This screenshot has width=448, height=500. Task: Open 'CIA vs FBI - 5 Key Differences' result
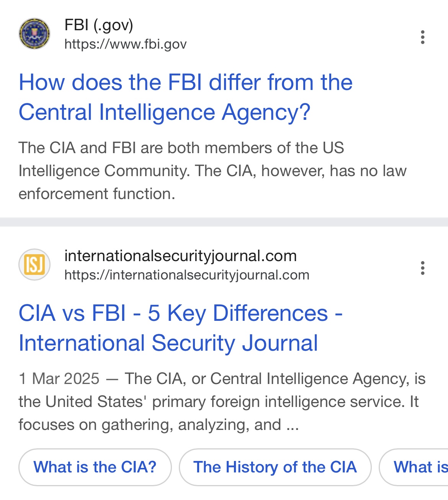pos(180,328)
